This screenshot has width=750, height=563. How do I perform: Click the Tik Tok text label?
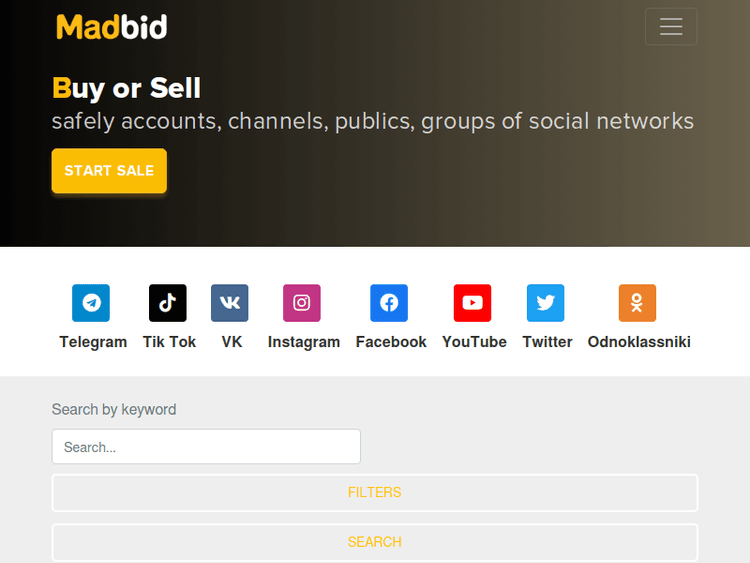[170, 342]
